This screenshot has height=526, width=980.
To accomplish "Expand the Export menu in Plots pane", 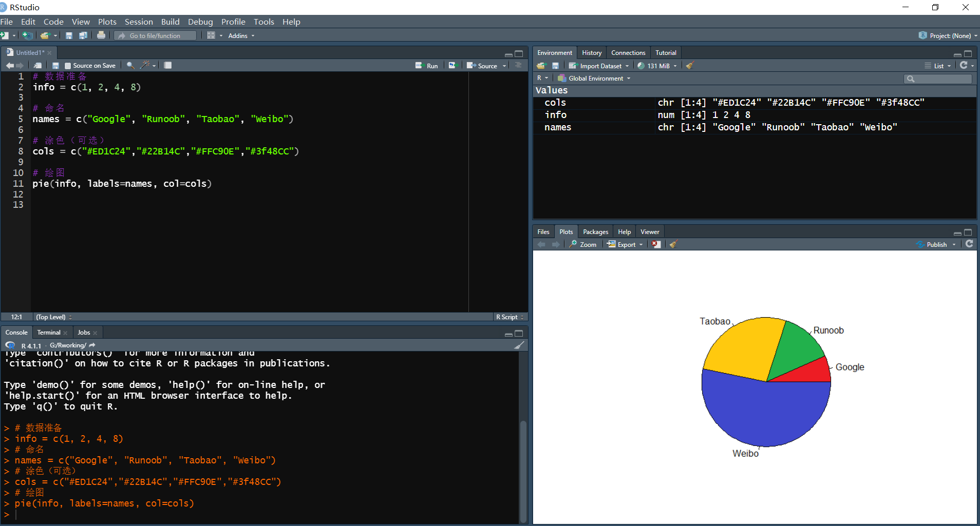I will tap(625, 244).
